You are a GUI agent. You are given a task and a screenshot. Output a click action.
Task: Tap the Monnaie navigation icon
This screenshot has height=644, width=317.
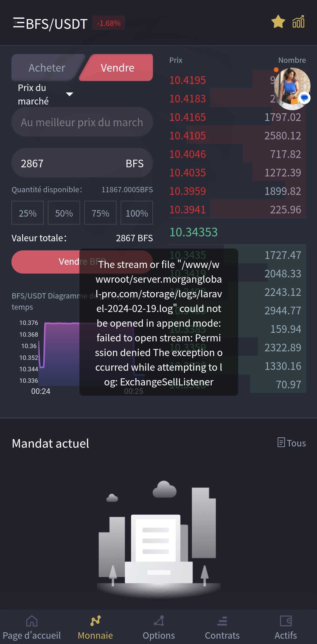[x=95, y=621]
